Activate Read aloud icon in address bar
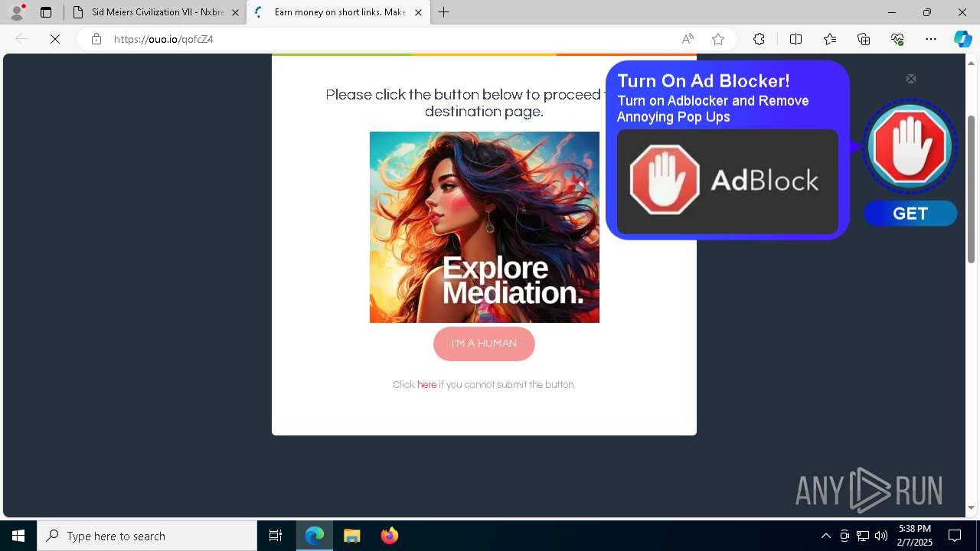980x551 pixels. [688, 39]
